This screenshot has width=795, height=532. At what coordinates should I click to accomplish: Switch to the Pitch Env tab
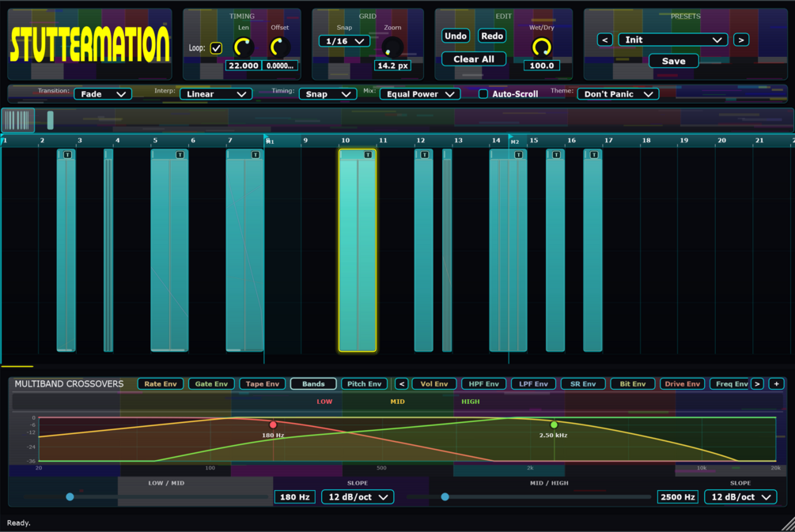click(x=365, y=384)
